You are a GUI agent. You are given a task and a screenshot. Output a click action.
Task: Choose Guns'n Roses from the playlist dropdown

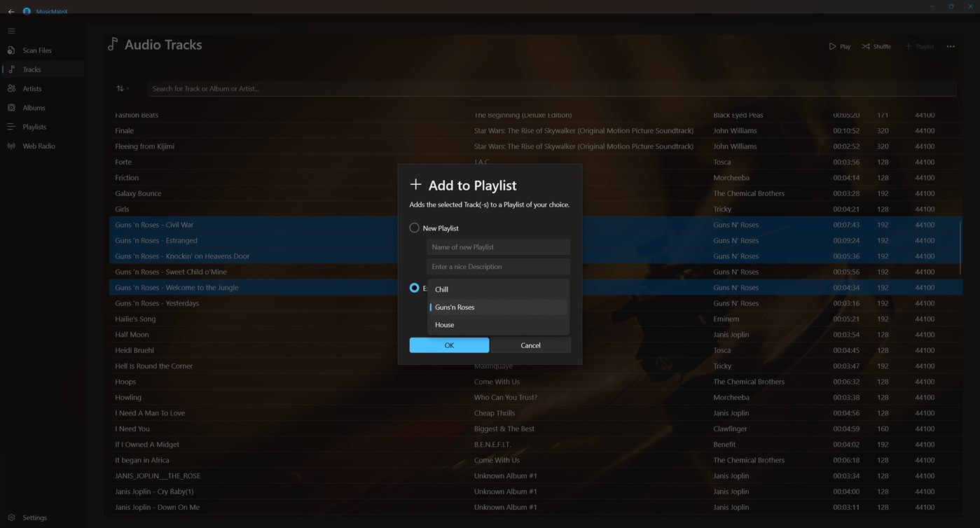point(498,307)
